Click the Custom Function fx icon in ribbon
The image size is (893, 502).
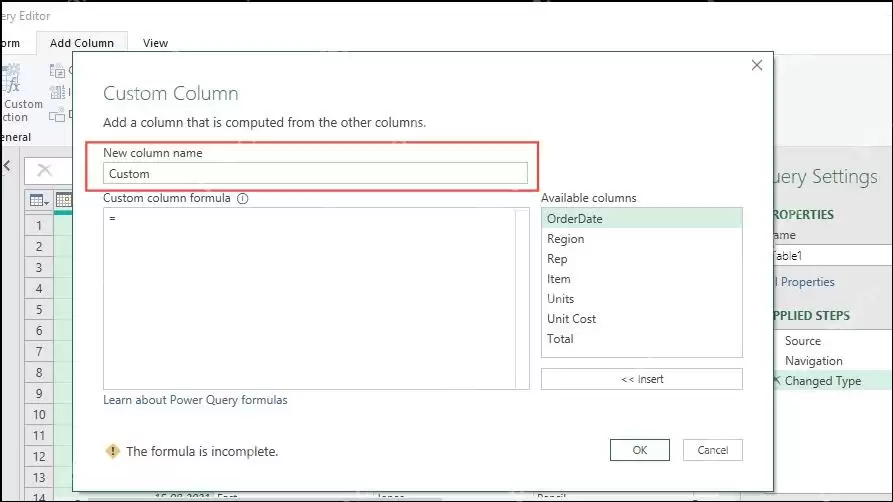click(11, 79)
